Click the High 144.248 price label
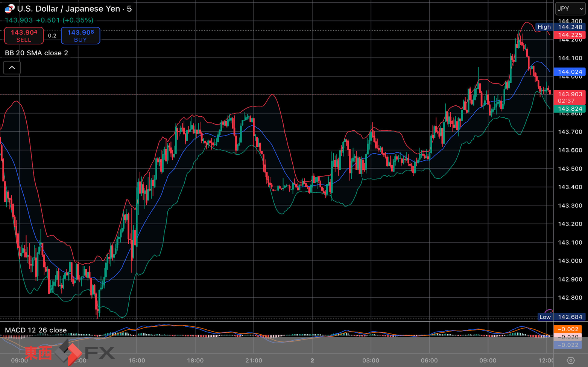 (x=560, y=27)
